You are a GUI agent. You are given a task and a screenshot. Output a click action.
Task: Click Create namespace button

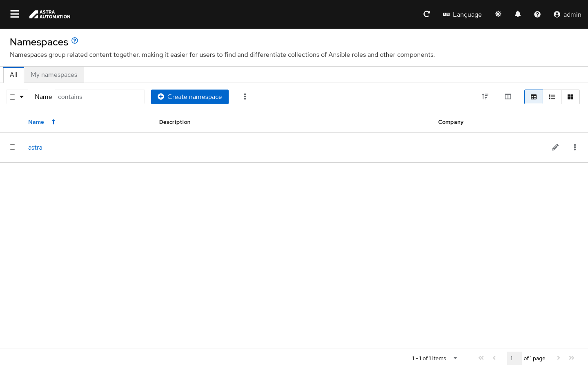[x=190, y=97]
